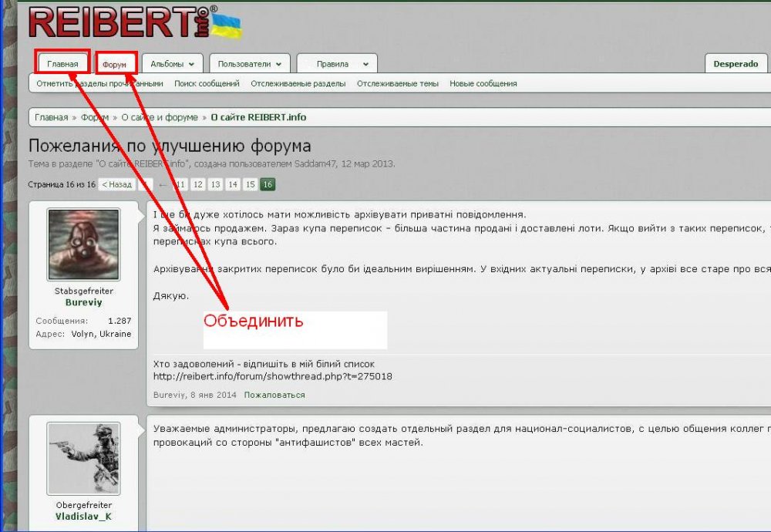Open Vladislav_K username profile link
Image resolution: width=771 pixels, height=532 pixels.
pos(83,517)
